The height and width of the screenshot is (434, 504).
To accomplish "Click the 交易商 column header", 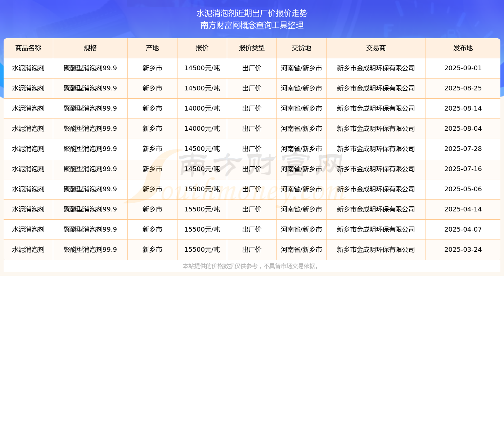I will (376, 48).
